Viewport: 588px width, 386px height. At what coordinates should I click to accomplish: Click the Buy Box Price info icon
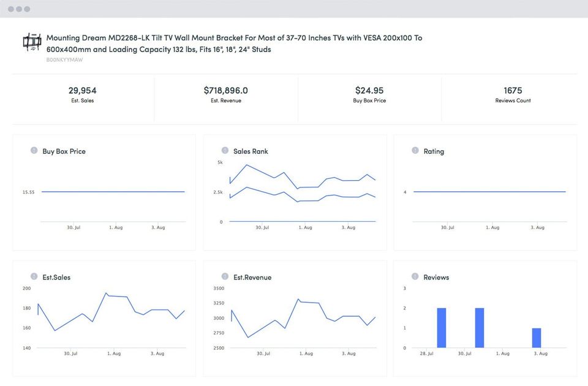(34, 151)
